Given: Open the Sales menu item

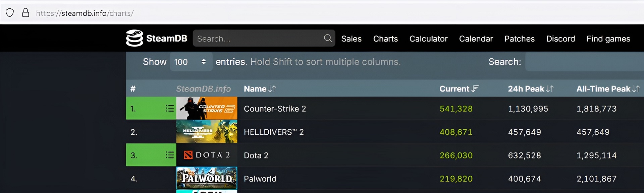Looking at the screenshot, I should pos(352,39).
